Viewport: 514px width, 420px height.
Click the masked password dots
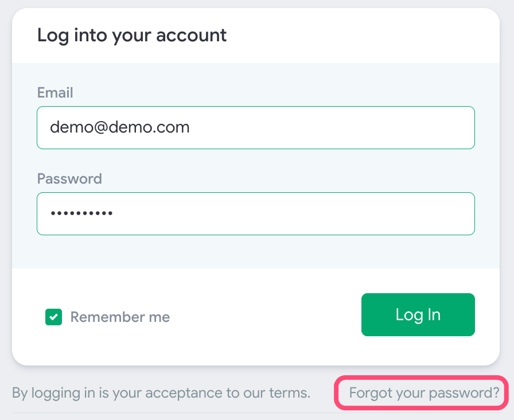(81, 213)
